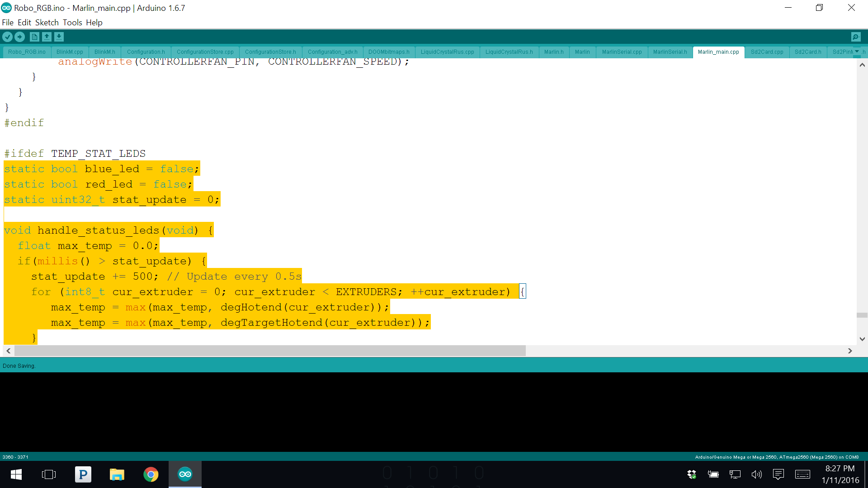Switch to the LiquidCrystalRus.cpp tab
868x488 pixels.
448,52
